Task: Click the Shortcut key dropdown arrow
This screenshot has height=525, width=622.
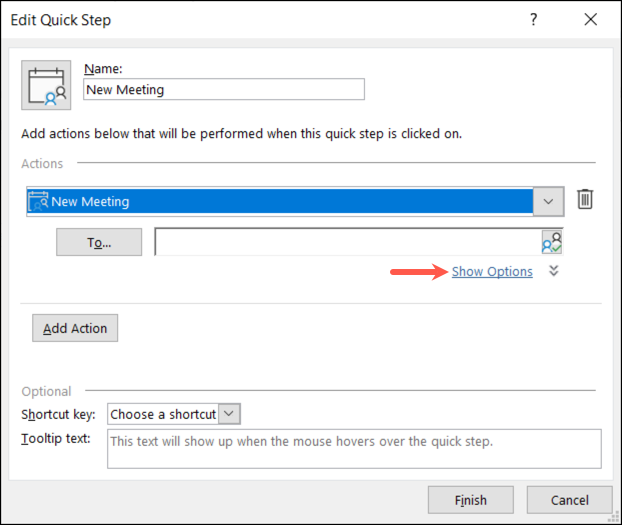Action: coord(229,414)
